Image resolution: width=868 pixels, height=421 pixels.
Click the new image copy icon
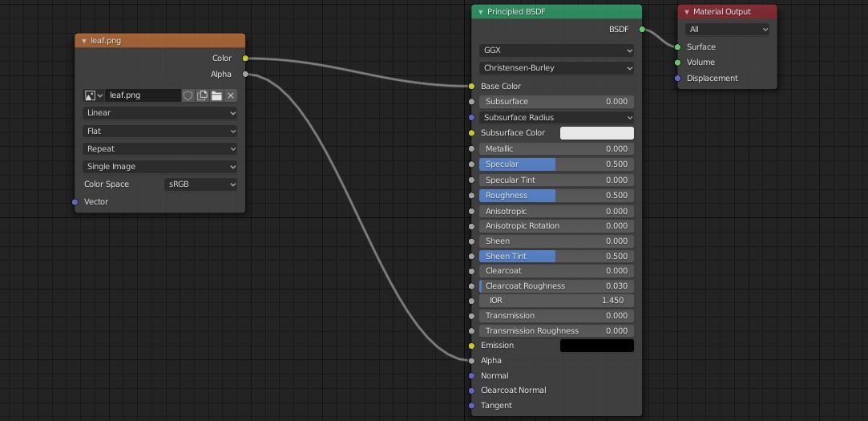pyautogui.click(x=202, y=95)
